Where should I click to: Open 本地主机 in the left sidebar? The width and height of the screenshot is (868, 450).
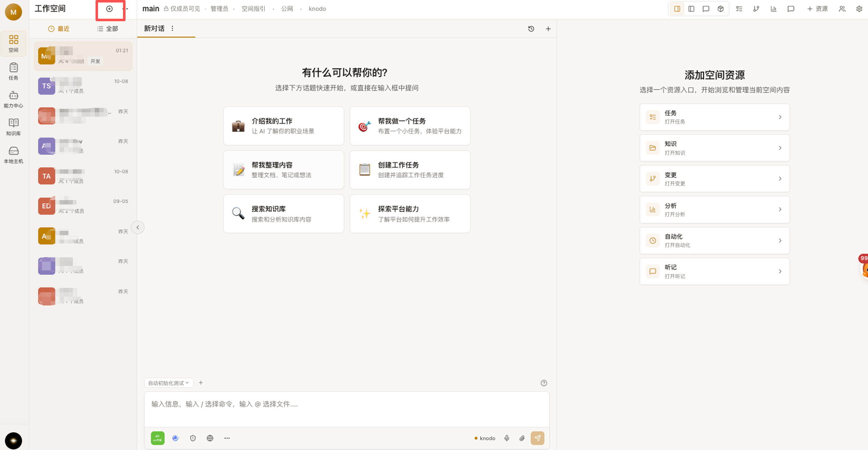pos(13,155)
